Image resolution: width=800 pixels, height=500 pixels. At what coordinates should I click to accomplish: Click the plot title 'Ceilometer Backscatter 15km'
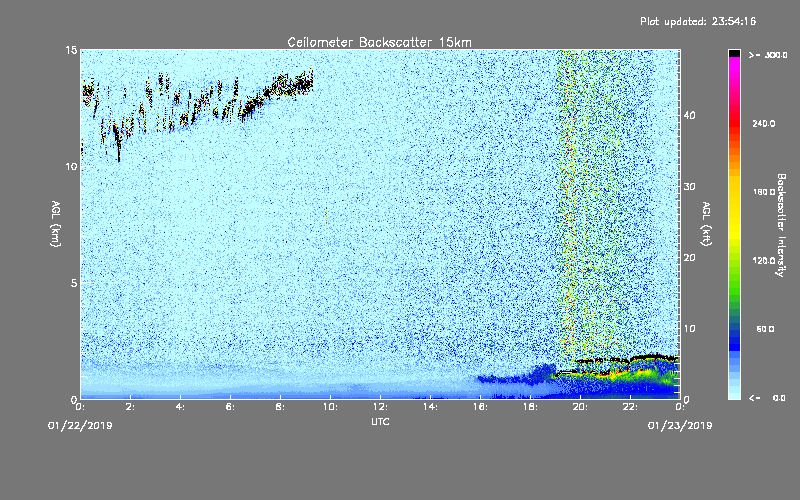coord(379,42)
